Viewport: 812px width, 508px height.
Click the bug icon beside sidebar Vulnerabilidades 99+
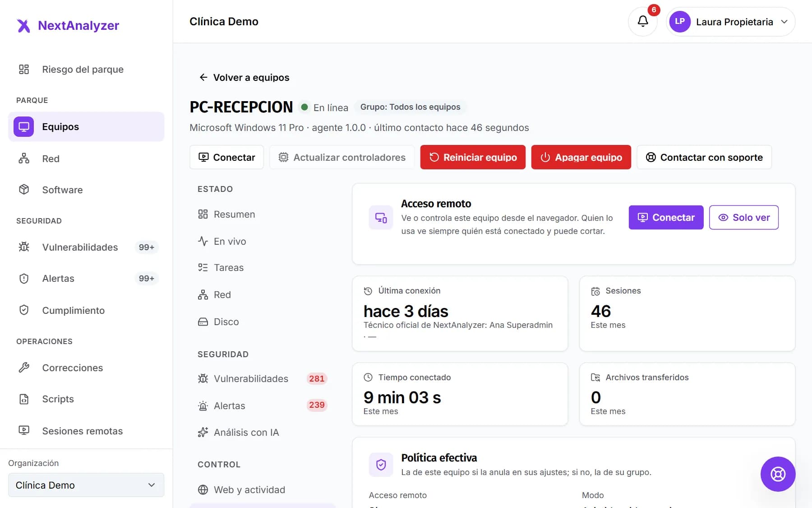[24, 247]
